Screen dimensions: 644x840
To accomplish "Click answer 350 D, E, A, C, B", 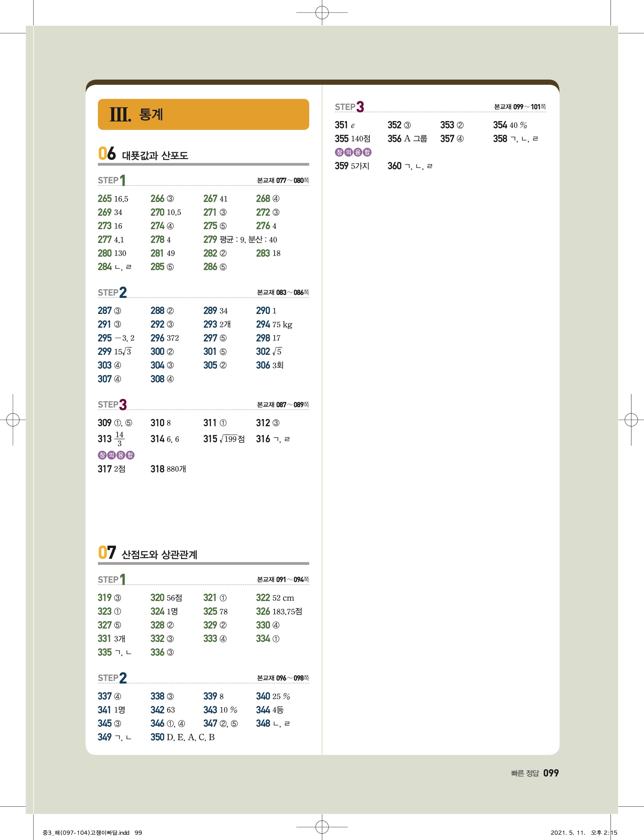I will pyautogui.click(x=183, y=737).
